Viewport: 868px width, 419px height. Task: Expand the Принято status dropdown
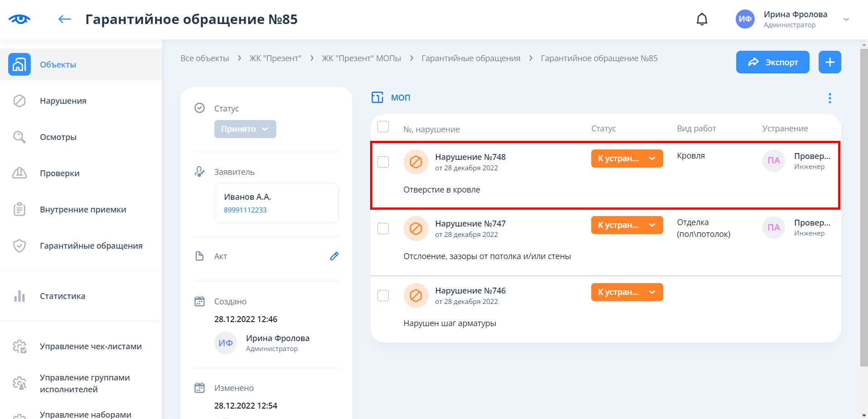[x=245, y=129]
